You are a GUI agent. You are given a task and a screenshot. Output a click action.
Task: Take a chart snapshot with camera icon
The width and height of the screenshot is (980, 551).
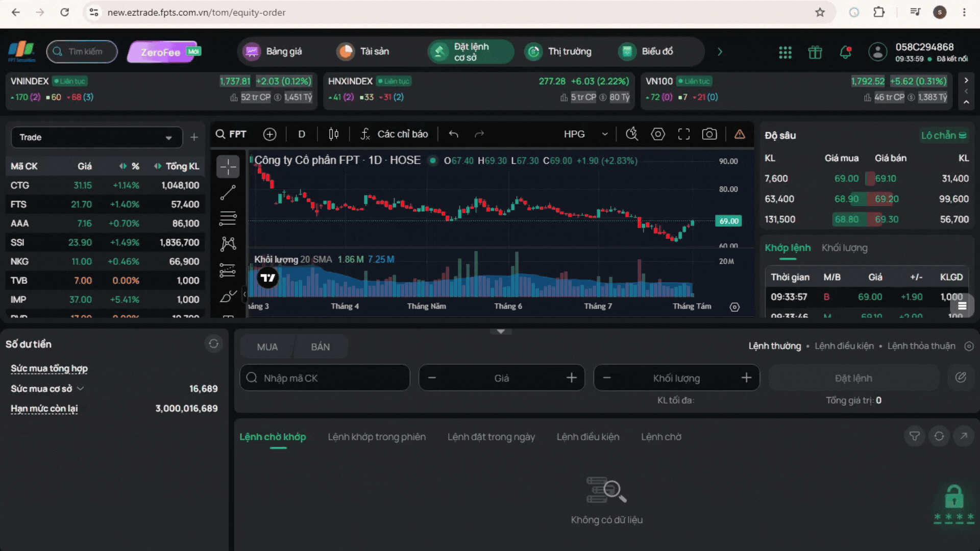coord(709,134)
